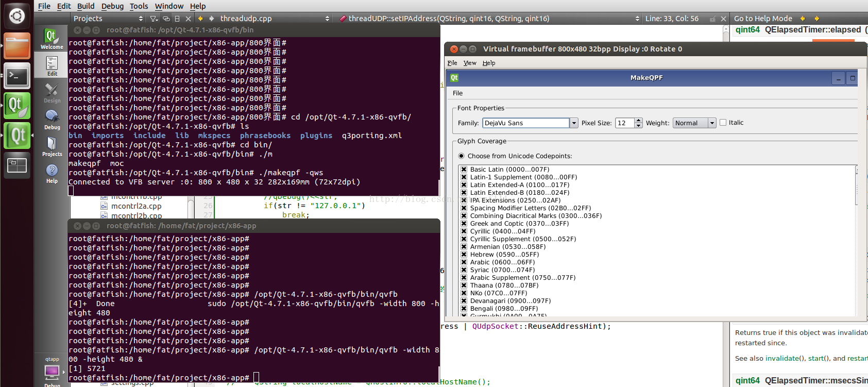Open File menu in Qt Creator
868x387 pixels.
click(44, 6)
